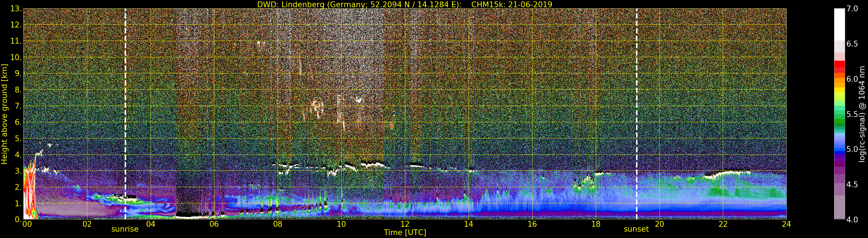The width and height of the screenshot is (868, 238).
Task: Click height axis tick '9.'
Action: [x=18, y=73]
